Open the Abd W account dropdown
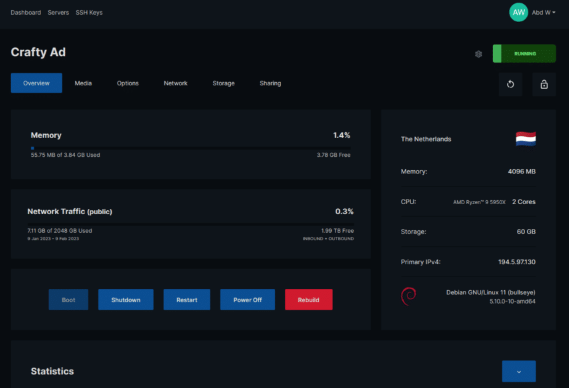 543,13
